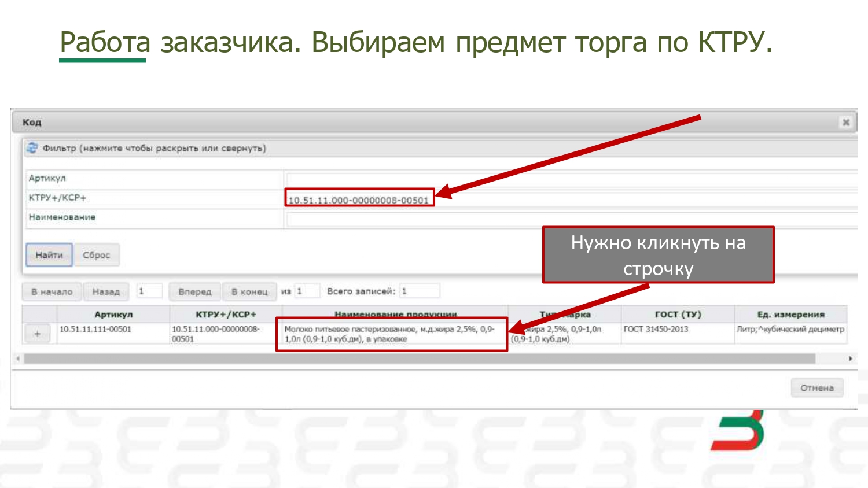868x488 pixels.
Task: Expand the row with the plus icon
Action: tap(38, 334)
